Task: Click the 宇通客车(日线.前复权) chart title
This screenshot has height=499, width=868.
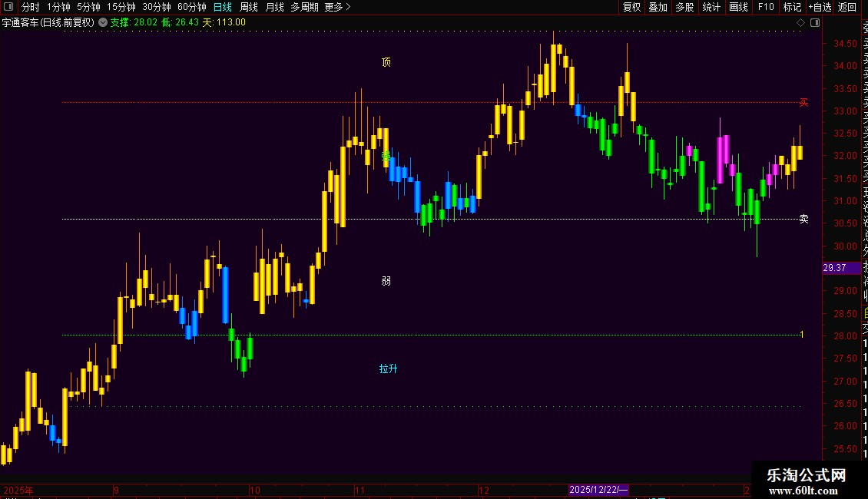Action: pos(48,23)
